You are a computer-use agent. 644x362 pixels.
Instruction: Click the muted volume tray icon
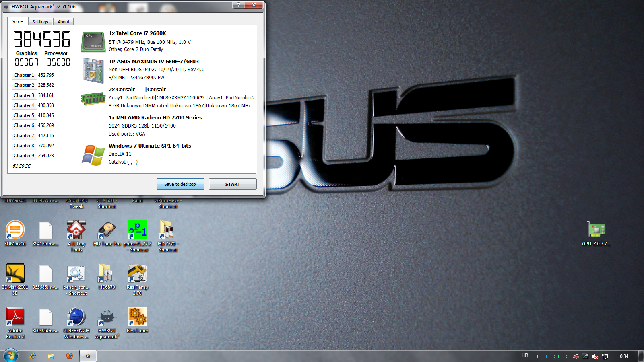(595, 356)
